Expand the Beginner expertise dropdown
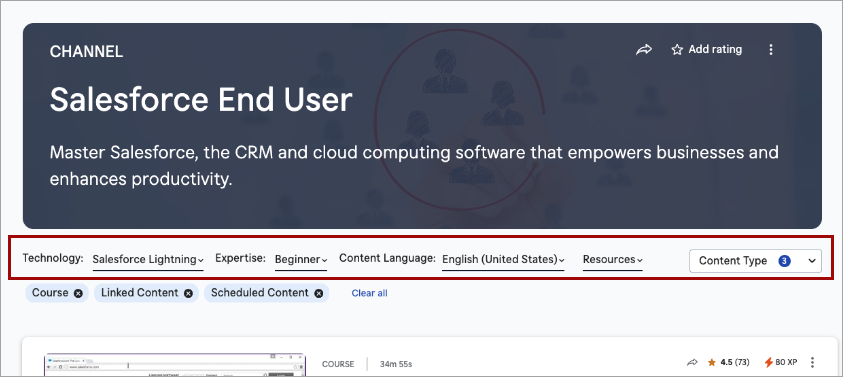 pyautogui.click(x=301, y=260)
